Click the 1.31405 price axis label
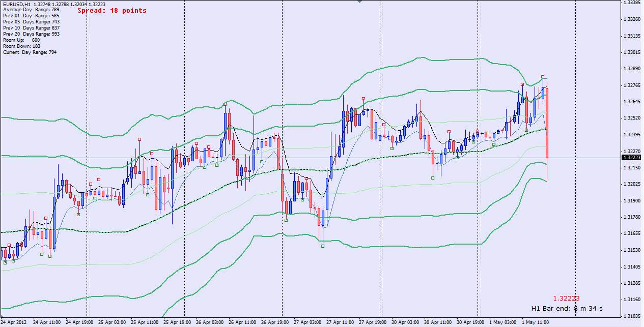 tap(632, 266)
